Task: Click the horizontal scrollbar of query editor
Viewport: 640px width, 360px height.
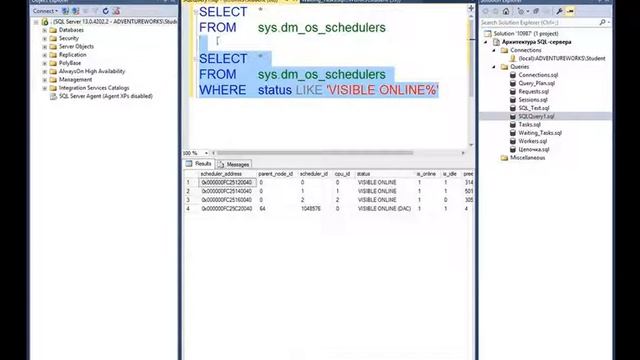Action: (x=315, y=153)
